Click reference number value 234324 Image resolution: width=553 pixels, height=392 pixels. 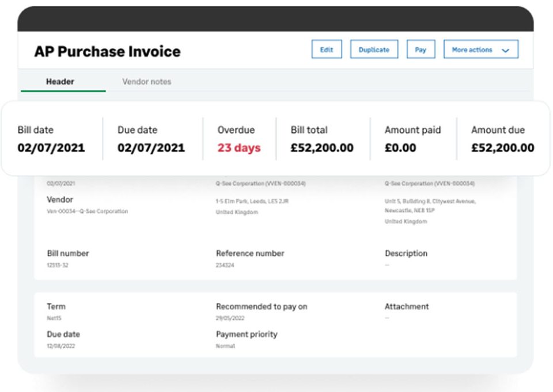pos(225,265)
